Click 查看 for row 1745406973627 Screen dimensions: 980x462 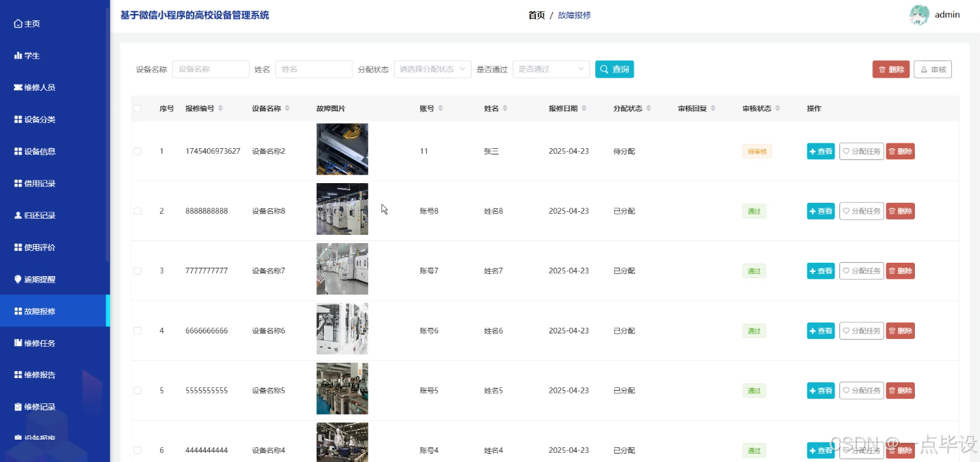(x=821, y=151)
